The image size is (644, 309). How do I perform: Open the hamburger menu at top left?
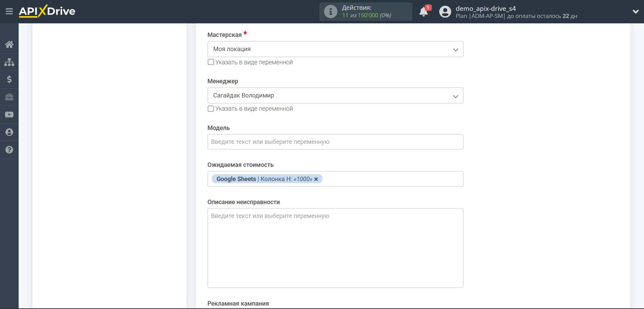coord(9,11)
